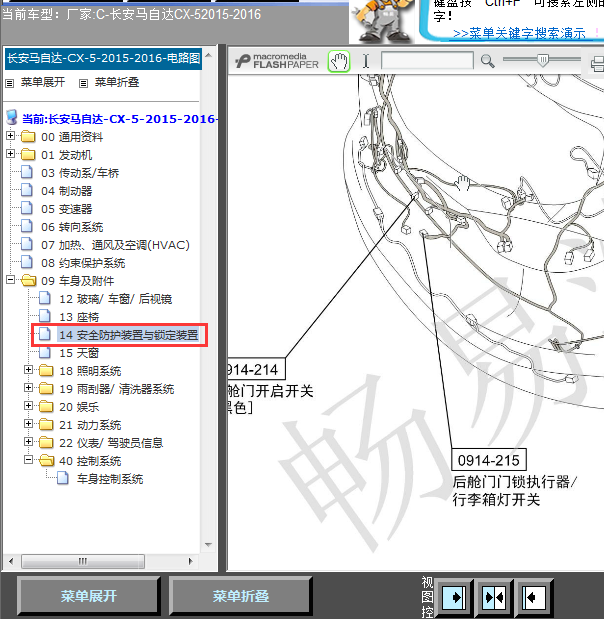Image resolution: width=604 pixels, height=619 pixels.
Task: Click the top 菜单折叠 link
Action: tap(117, 82)
